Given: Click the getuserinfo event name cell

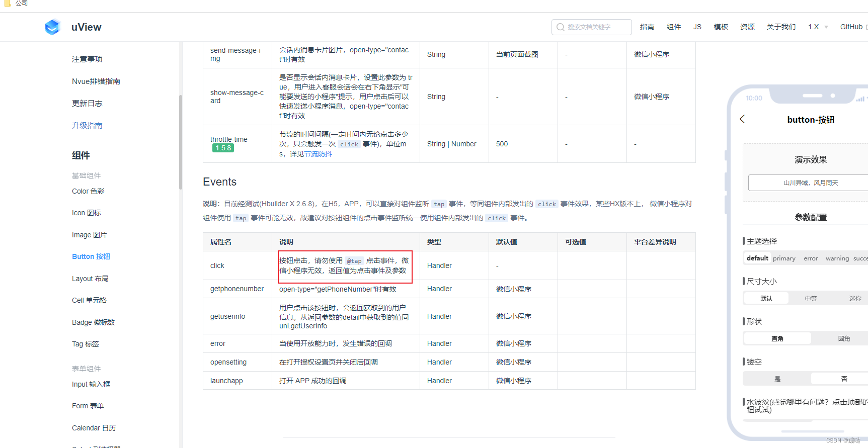Looking at the screenshot, I should [237, 316].
